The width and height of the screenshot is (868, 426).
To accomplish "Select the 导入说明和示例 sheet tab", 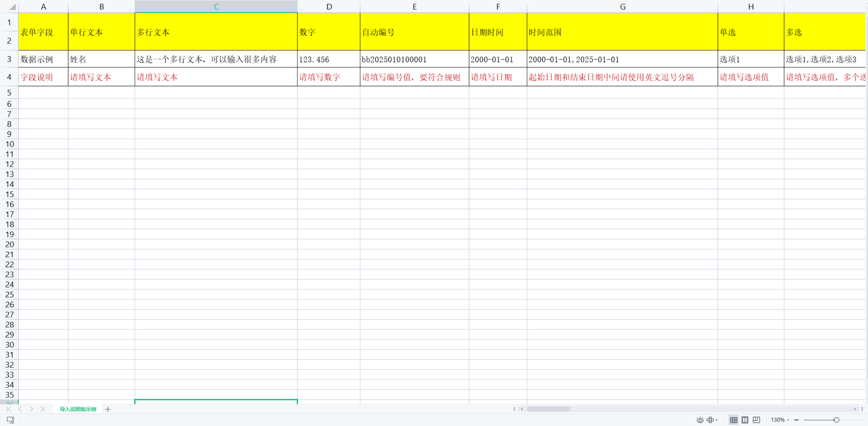I will point(78,409).
